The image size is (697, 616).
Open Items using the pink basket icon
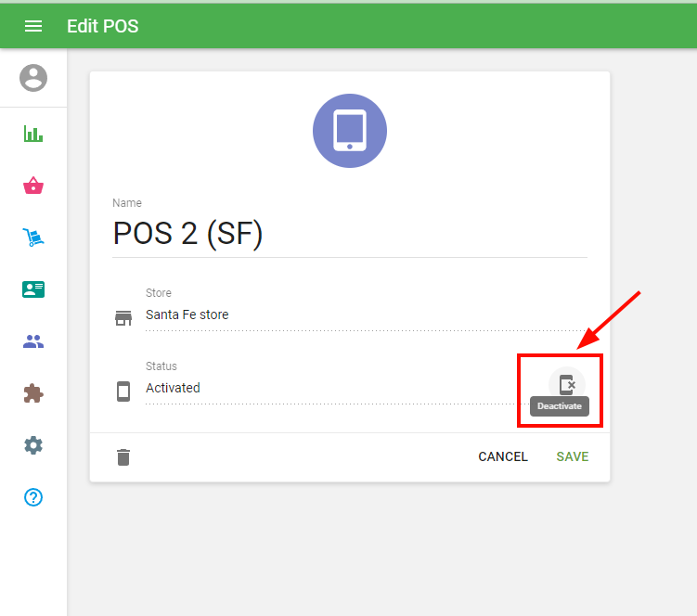33,186
